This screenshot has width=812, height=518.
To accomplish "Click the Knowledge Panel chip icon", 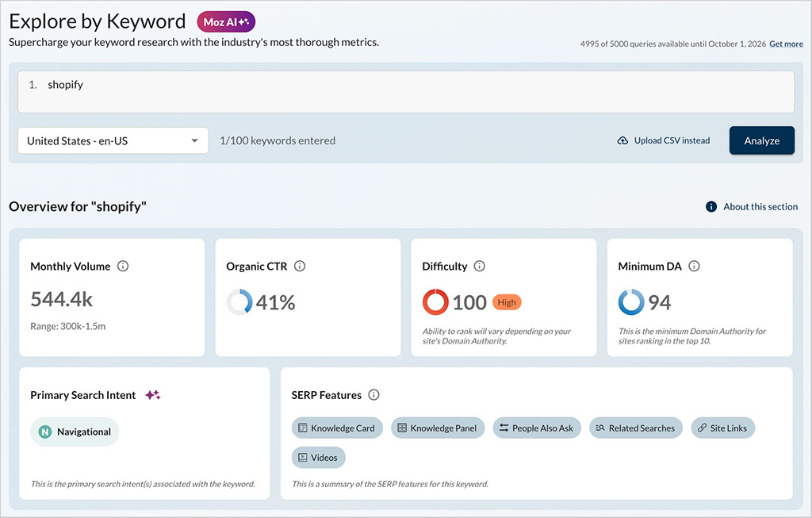I will pyautogui.click(x=402, y=428).
